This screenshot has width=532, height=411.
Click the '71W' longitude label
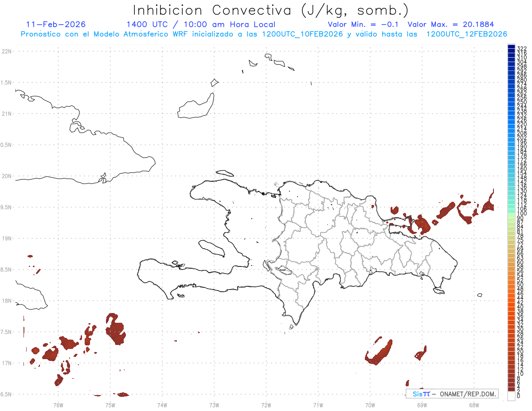point(318,405)
